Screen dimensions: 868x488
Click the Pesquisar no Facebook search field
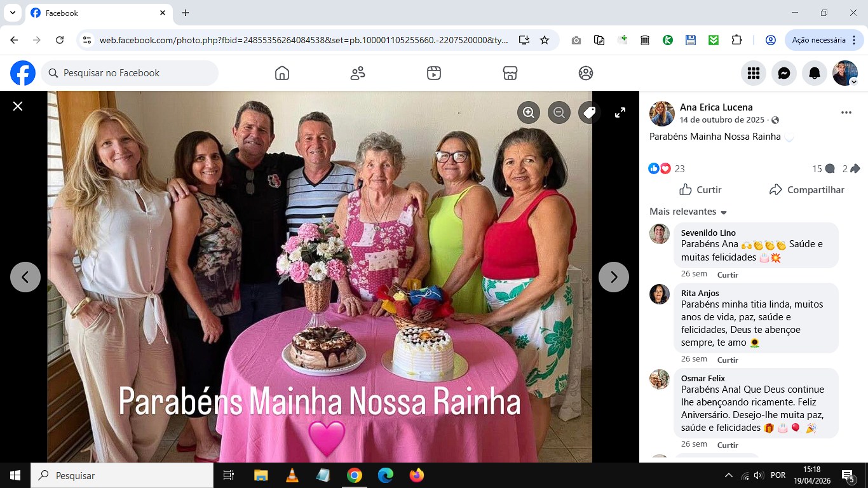[130, 73]
